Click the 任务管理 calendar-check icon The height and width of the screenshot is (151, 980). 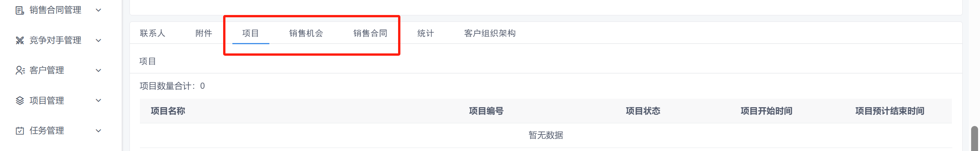pyautogui.click(x=20, y=131)
